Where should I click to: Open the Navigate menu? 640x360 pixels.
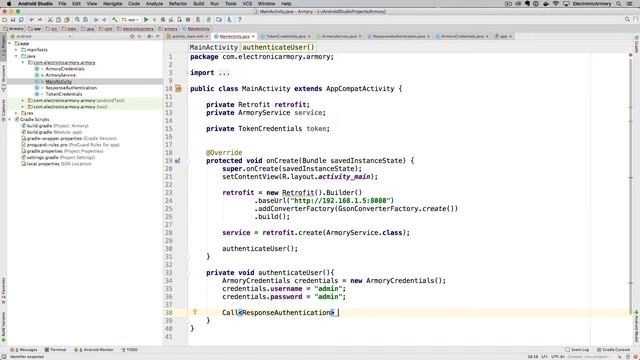click(x=113, y=4)
